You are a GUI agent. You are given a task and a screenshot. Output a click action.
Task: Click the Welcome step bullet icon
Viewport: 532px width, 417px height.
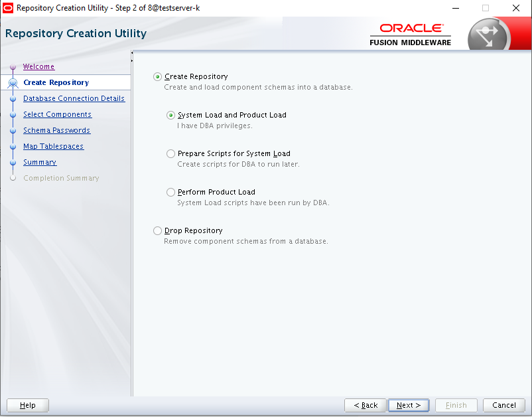(13, 67)
